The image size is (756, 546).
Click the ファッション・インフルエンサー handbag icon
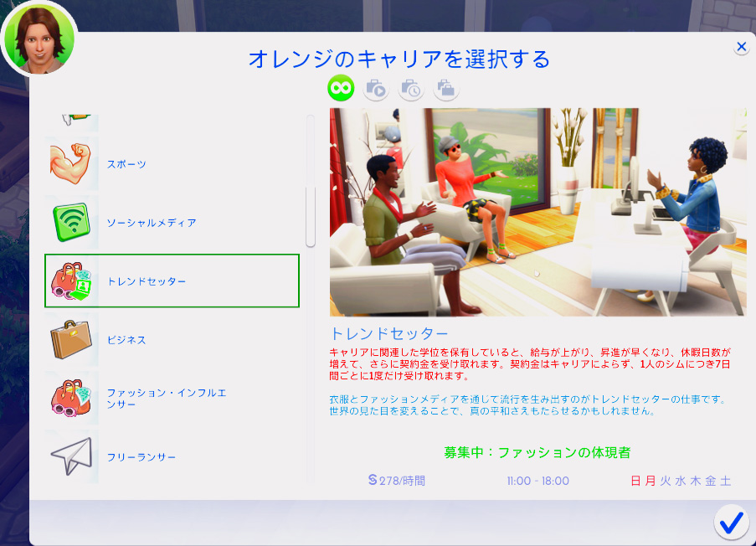point(72,399)
